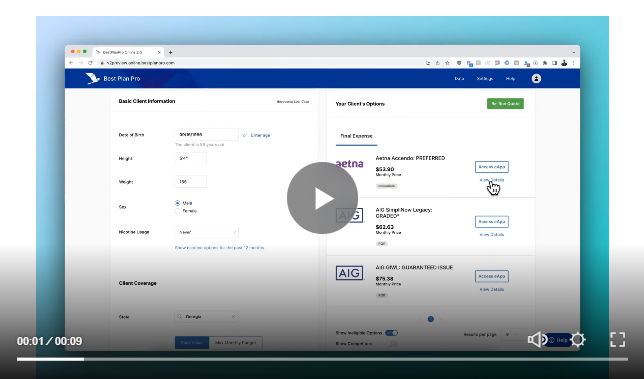Click the Weight input field
This screenshot has height=379, width=644.
[x=191, y=181]
